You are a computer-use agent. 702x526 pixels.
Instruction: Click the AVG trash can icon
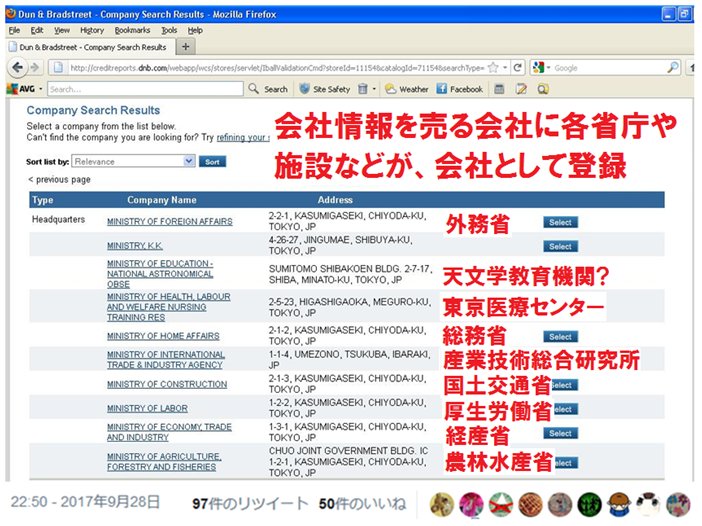click(363, 89)
